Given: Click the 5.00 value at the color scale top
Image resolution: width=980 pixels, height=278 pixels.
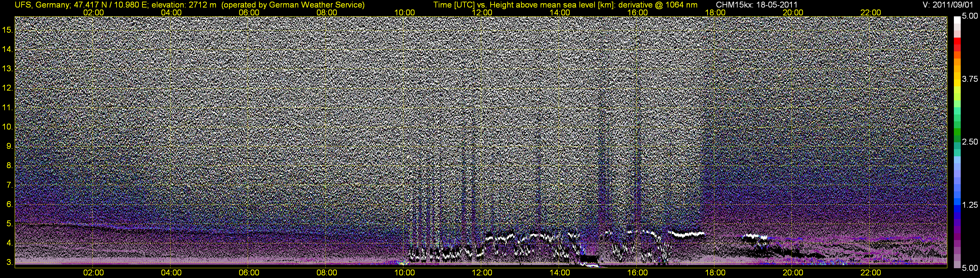Looking at the screenshot, I should 970,16.
